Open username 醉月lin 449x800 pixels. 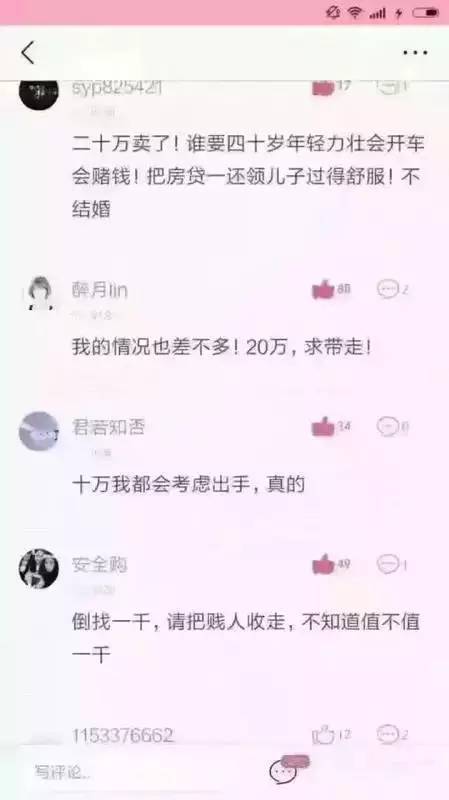click(99, 290)
